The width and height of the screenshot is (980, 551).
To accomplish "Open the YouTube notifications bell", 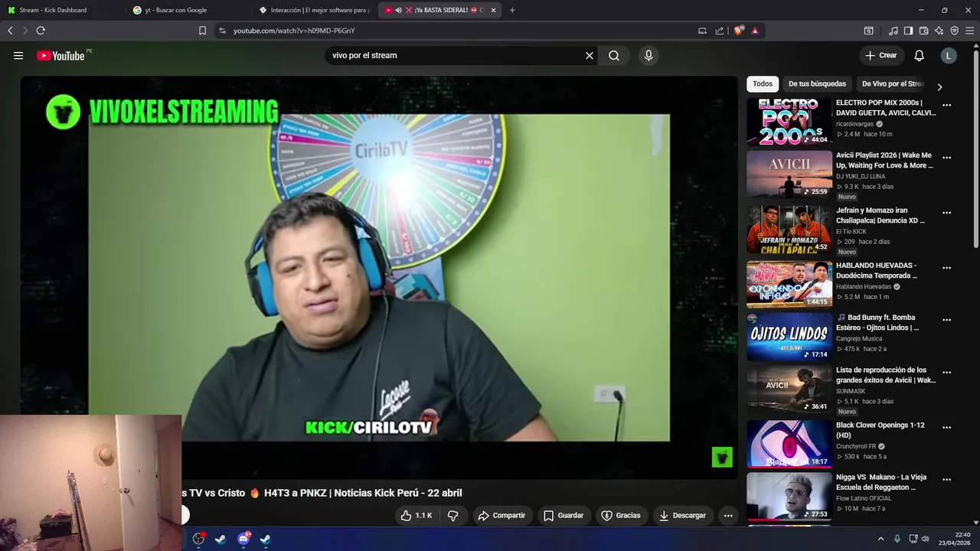I will click(920, 55).
